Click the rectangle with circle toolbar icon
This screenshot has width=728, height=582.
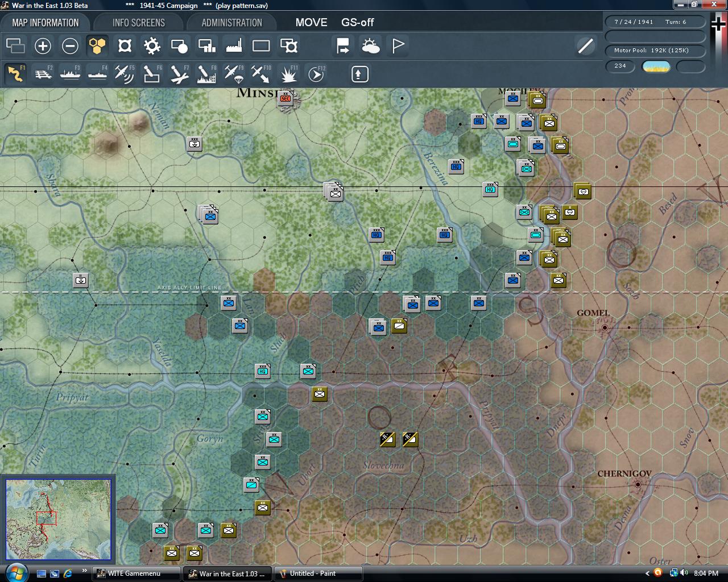pyautogui.click(x=179, y=46)
